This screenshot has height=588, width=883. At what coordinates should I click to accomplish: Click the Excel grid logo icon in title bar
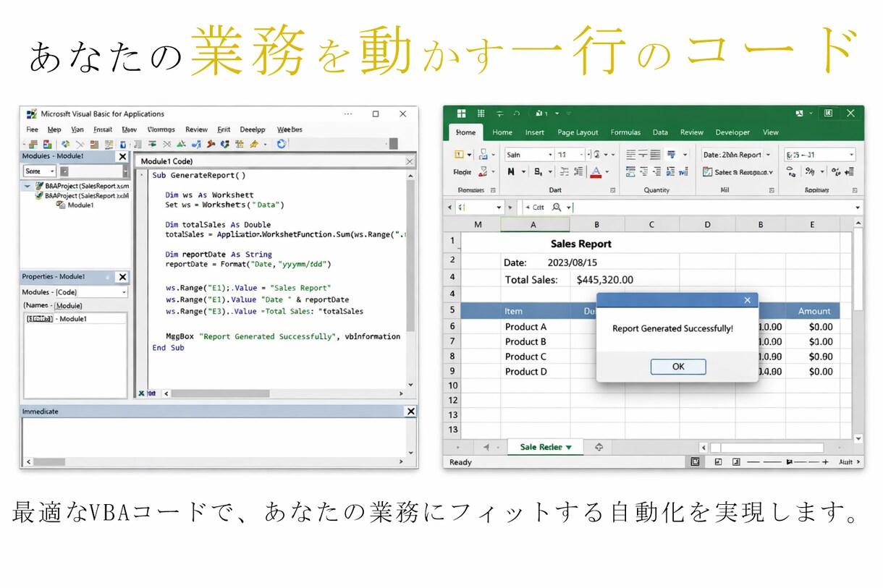tap(461, 114)
